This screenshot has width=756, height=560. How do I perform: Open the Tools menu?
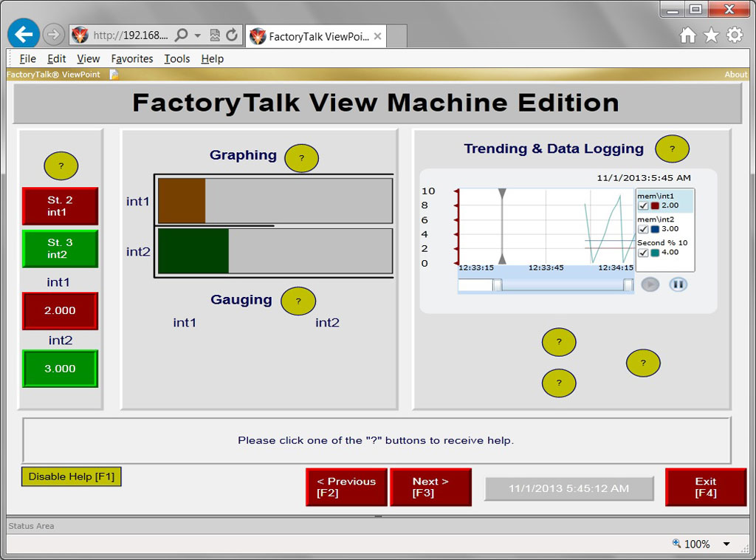(177, 59)
